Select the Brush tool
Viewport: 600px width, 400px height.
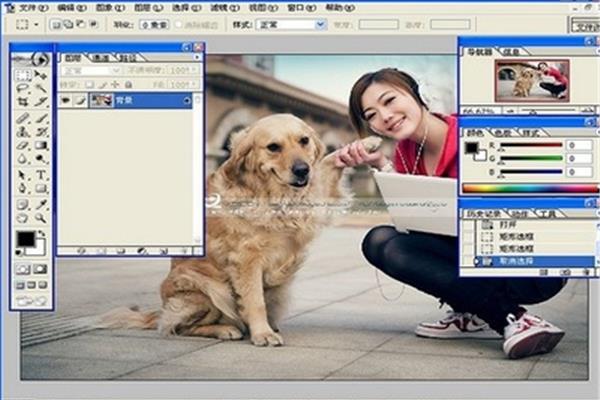[x=41, y=118]
